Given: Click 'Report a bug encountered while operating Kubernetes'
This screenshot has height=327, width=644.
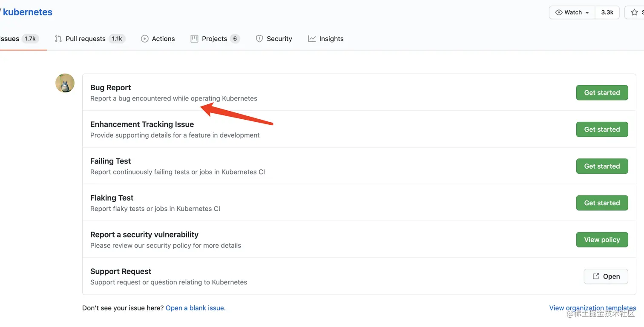Looking at the screenshot, I should (x=174, y=98).
